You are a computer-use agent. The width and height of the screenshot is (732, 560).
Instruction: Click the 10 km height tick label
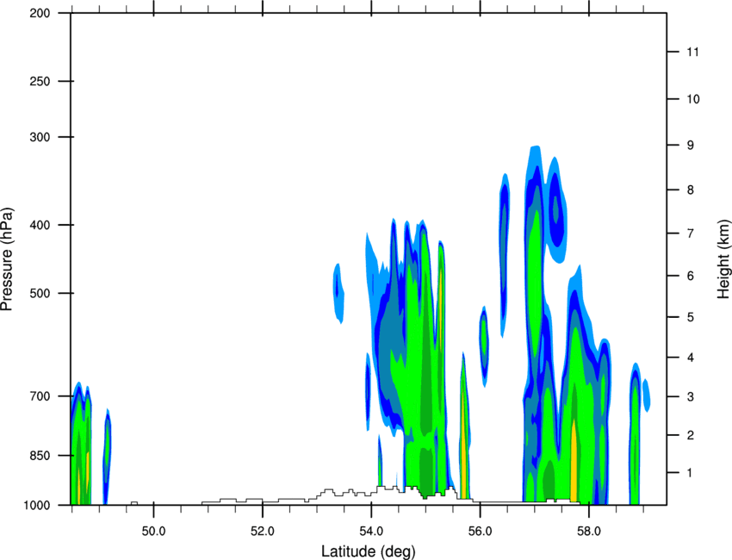pos(693,99)
